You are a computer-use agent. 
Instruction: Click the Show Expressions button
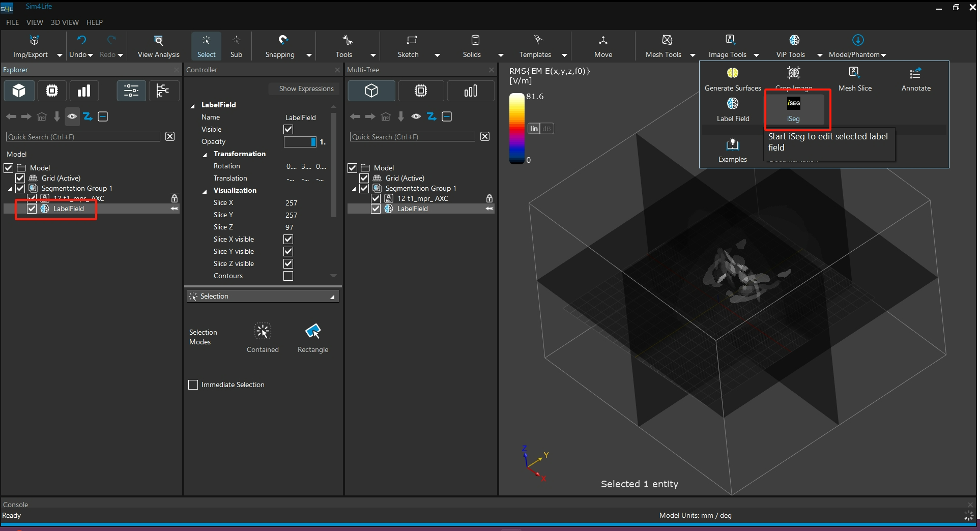(x=306, y=88)
